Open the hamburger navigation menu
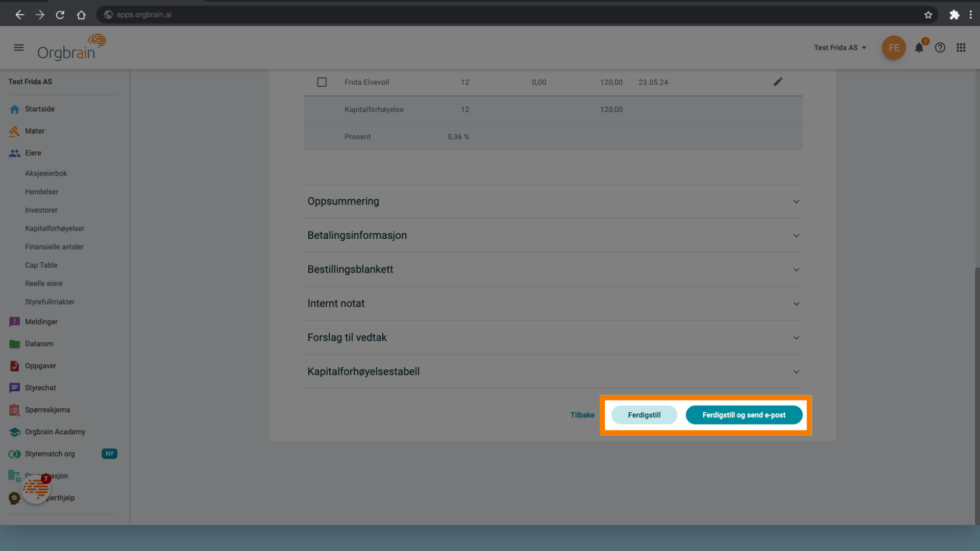 [19, 47]
